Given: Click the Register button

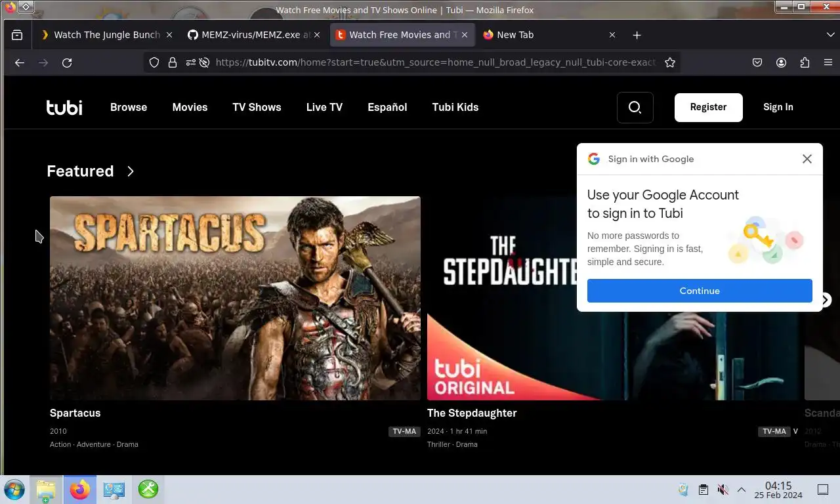Looking at the screenshot, I should tap(709, 107).
